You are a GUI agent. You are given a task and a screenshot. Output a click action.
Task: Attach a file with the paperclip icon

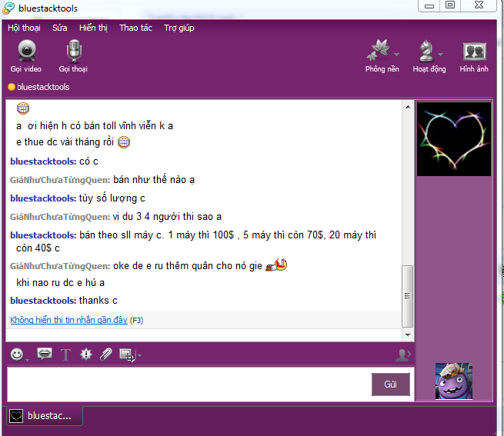105,354
